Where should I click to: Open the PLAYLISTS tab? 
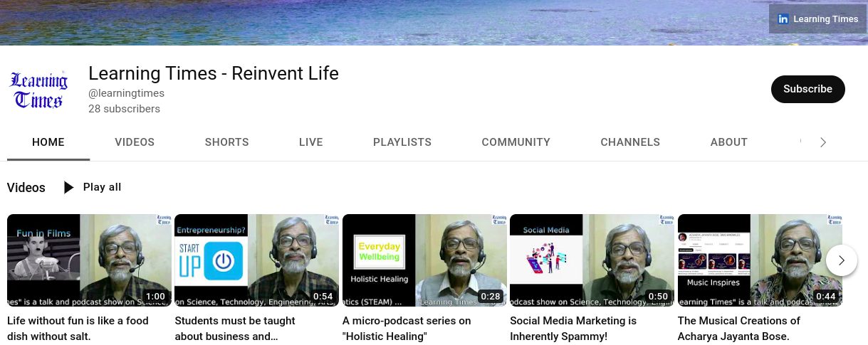pyautogui.click(x=402, y=142)
